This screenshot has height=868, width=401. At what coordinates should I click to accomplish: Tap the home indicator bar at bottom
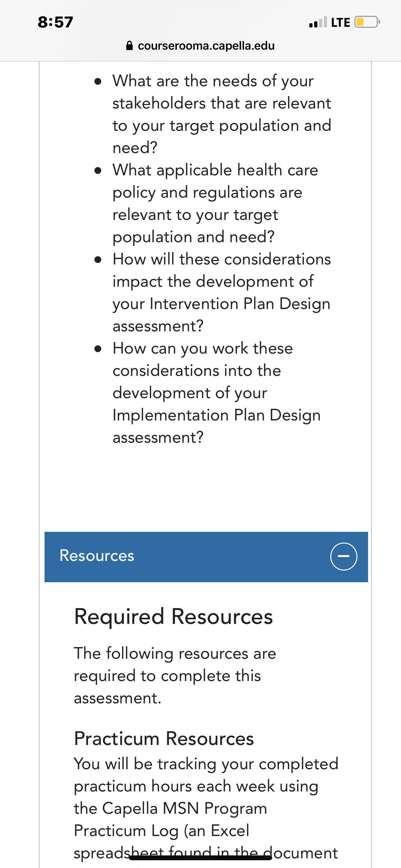(200, 858)
